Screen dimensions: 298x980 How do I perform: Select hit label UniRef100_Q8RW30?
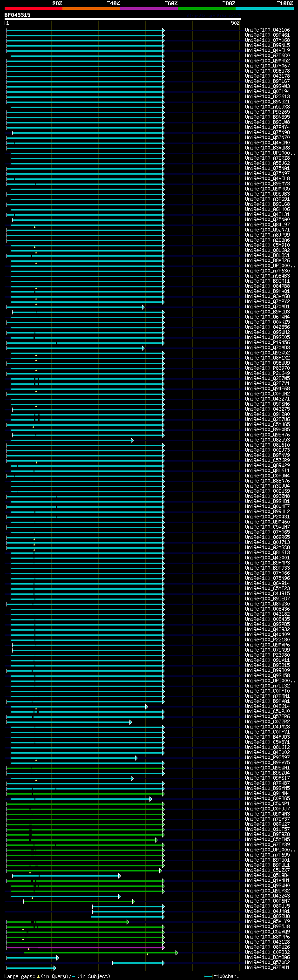(x=267, y=604)
